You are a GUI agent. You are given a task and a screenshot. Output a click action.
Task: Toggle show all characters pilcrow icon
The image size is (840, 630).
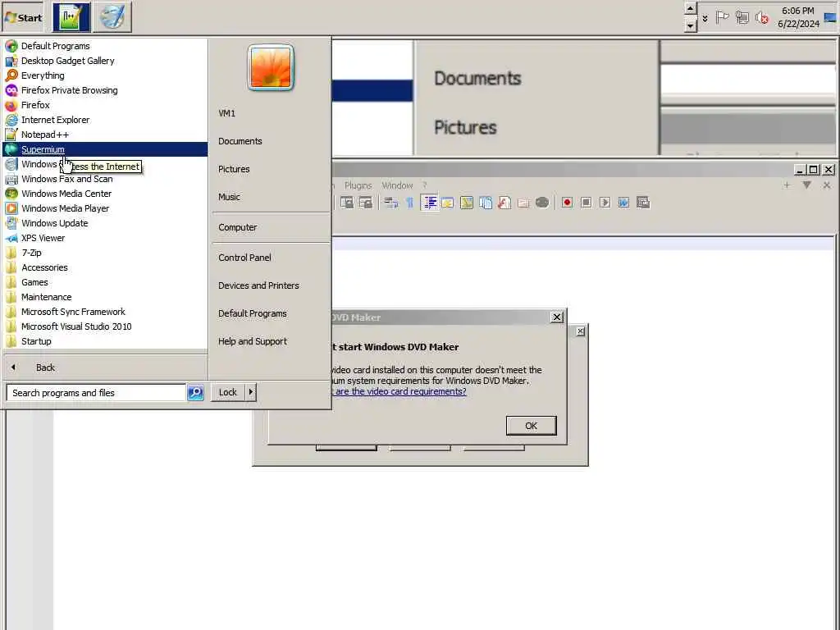pyautogui.click(x=410, y=203)
